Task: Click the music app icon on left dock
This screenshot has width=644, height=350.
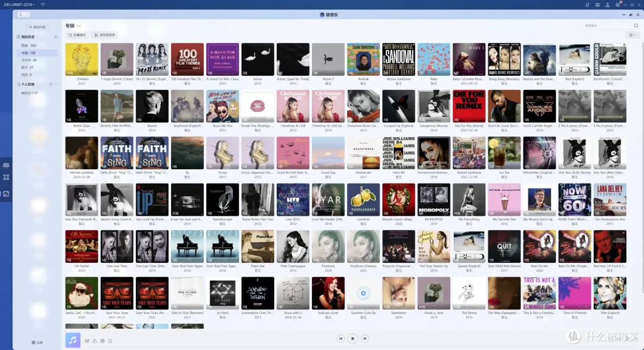Action: [6, 194]
